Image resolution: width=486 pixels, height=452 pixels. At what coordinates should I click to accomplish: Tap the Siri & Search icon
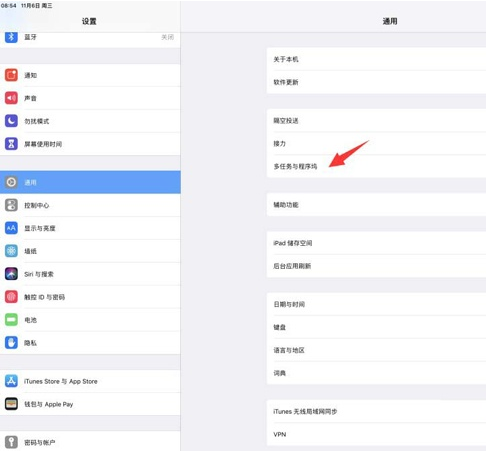coord(11,274)
